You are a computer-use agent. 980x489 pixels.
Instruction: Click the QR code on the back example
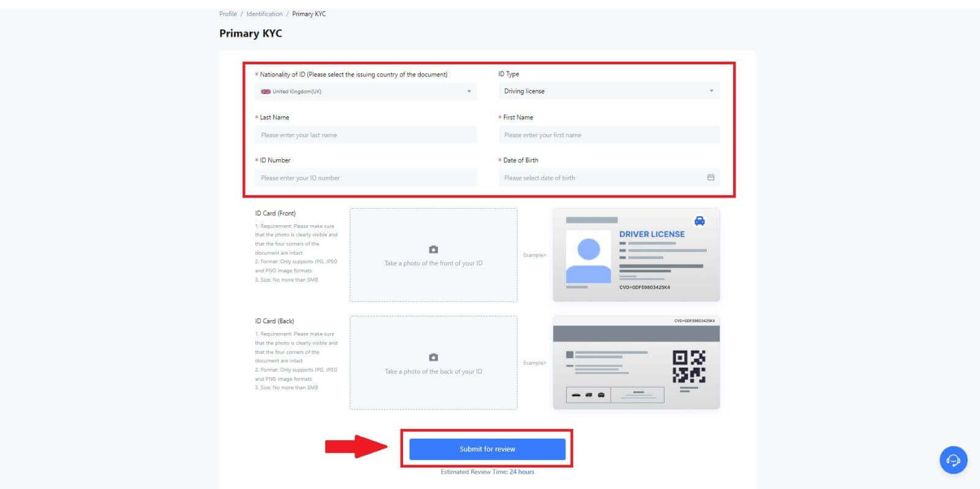coord(688,366)
